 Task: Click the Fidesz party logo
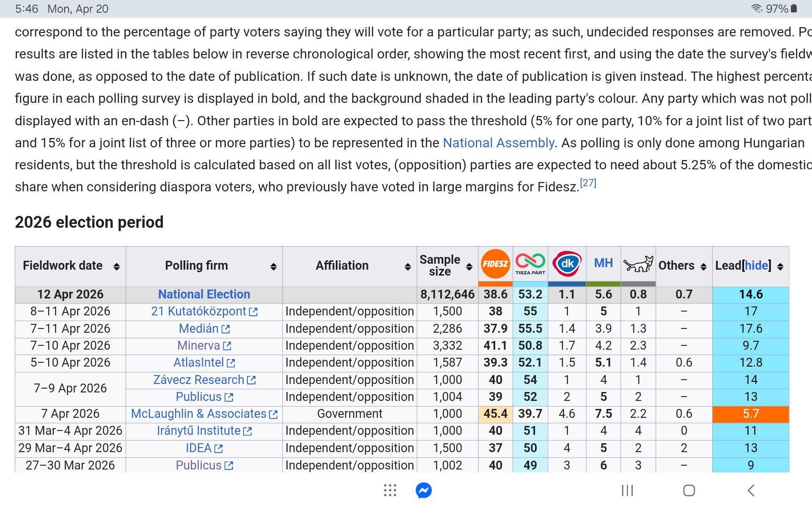pyautogui.click(x=495, y=264)
